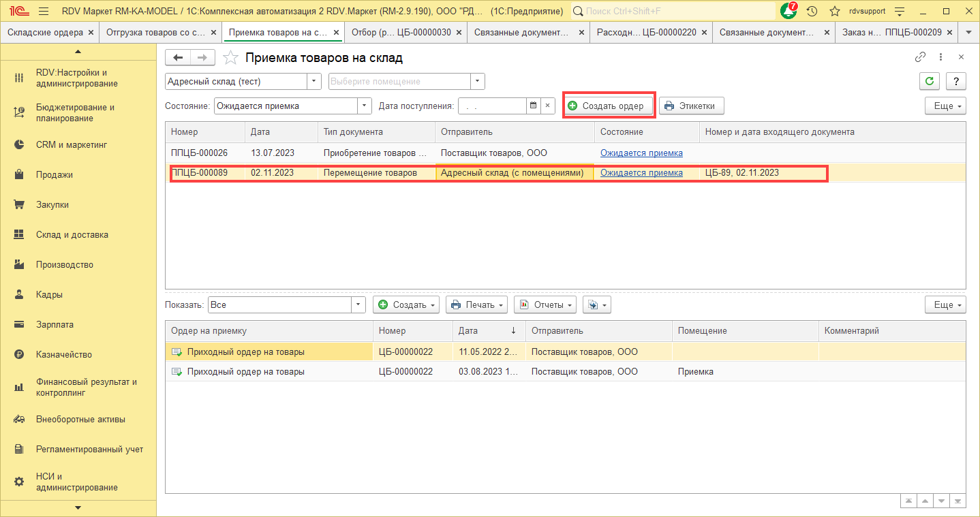This screenshot has height=517, width=980.
Task: Click the green refresh list button
Action: 929,82
